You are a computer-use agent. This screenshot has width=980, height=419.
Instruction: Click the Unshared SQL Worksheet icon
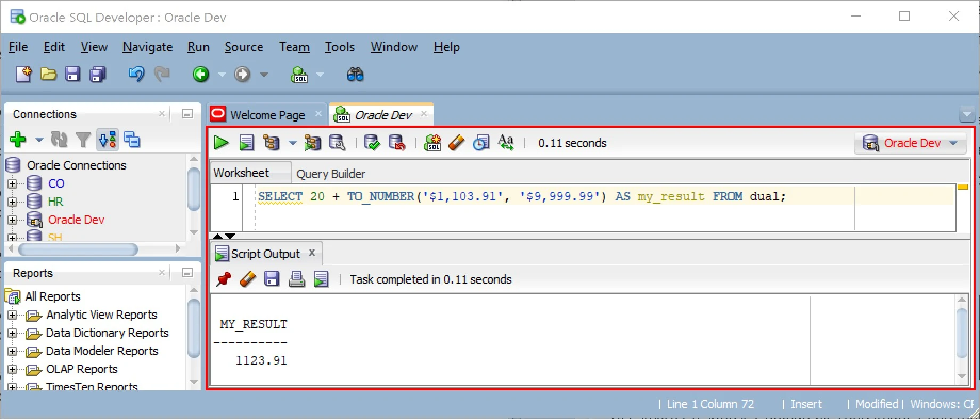pos(432,143)
